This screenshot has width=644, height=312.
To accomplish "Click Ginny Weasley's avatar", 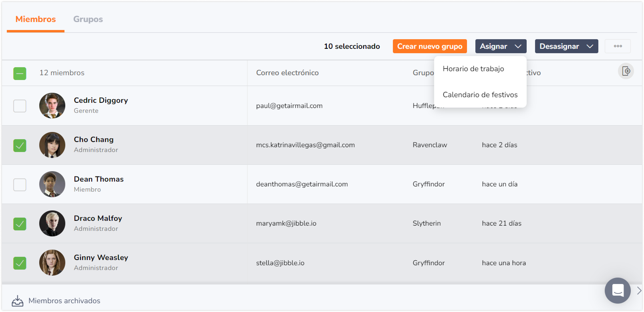I will click(52, 263).
